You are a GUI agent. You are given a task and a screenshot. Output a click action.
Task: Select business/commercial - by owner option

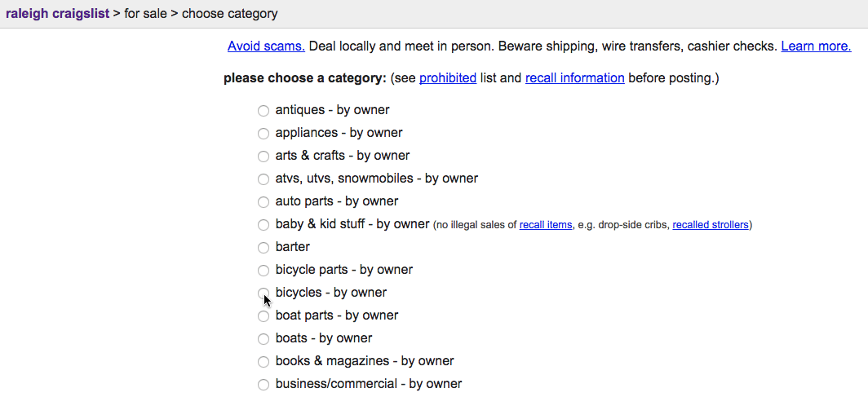[x=263, y=384]
